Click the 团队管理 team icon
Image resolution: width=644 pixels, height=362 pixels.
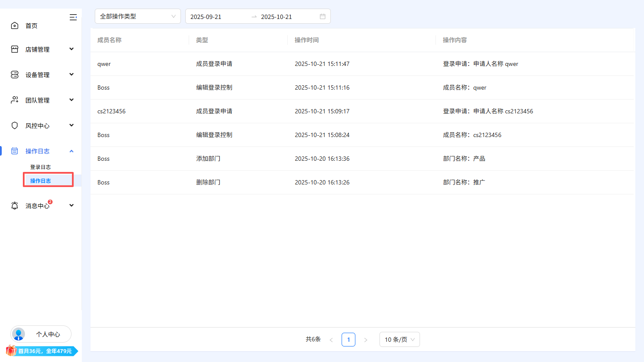pos(15,100)
